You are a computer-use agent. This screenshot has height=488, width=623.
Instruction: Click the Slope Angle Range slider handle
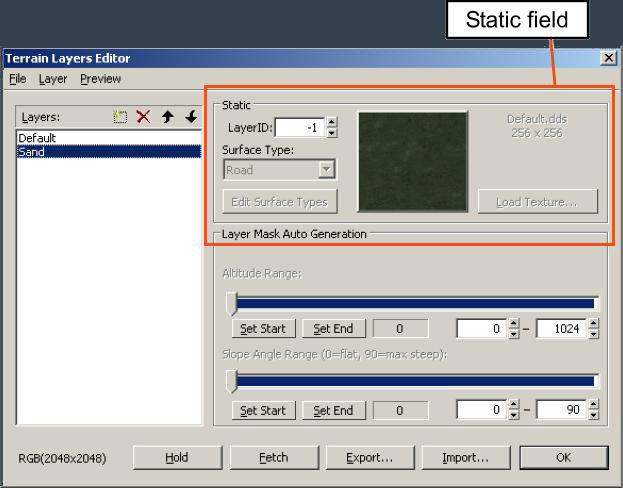coord(231,381)
